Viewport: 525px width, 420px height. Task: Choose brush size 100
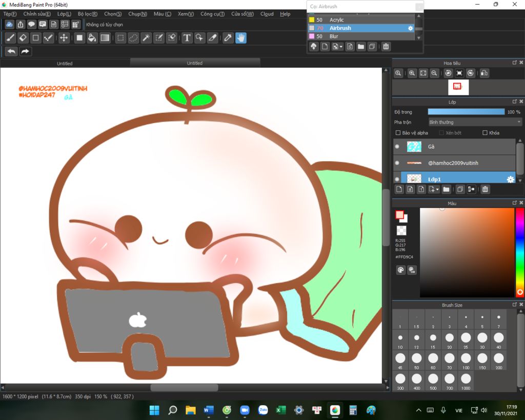pos(466,361)
